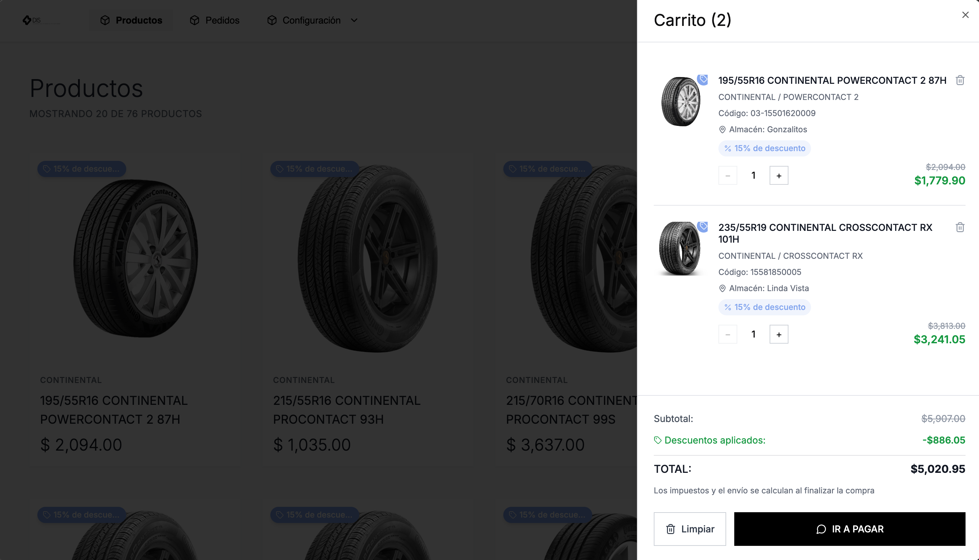Increase quantity of the CrossContact RX tire

[x=779, y=334]
